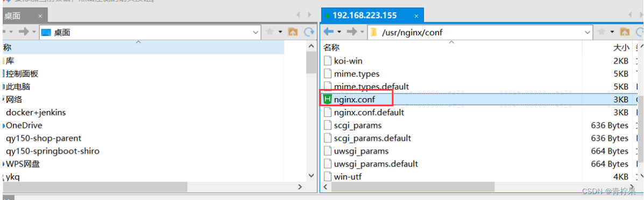Click the scgi_params file icon
This screenshot has width=644, height=200.
(x=327, y=125)
